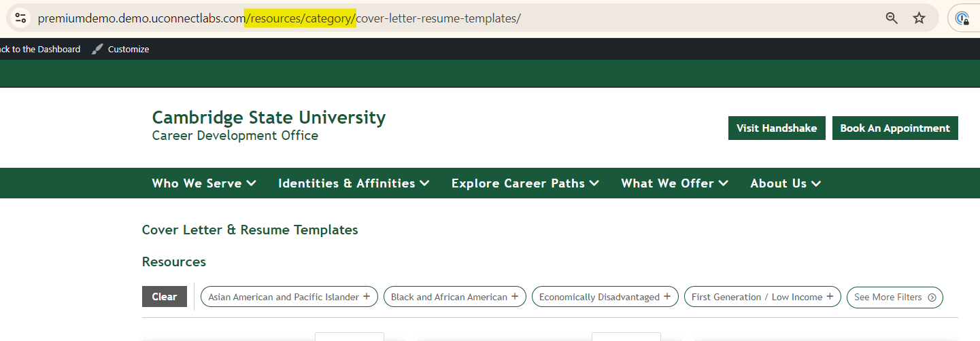980x341 pixels.
Task: Click the password manager extension icon
Action: click(x=962, y=18)
